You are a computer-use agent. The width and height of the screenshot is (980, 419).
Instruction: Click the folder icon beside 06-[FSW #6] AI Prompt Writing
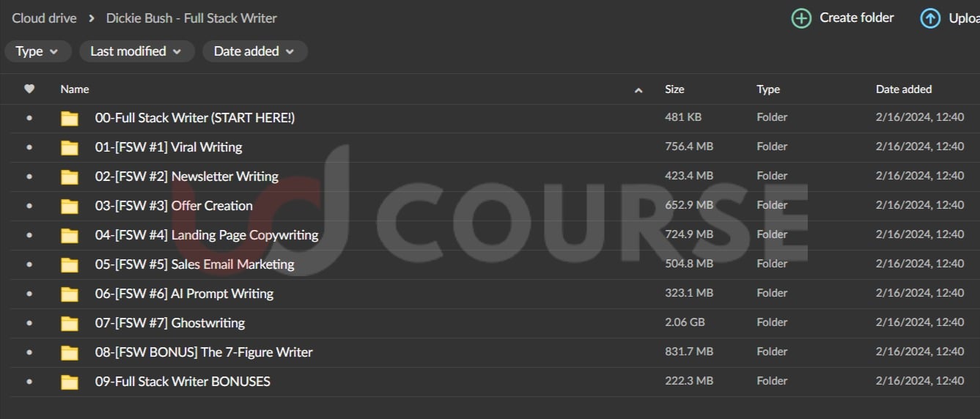(70, 294)
